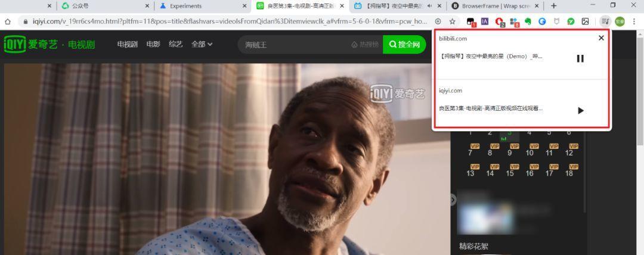This screenshot has width=644, height=255.
Task: Select episode 17
Action: coord(549,173)
